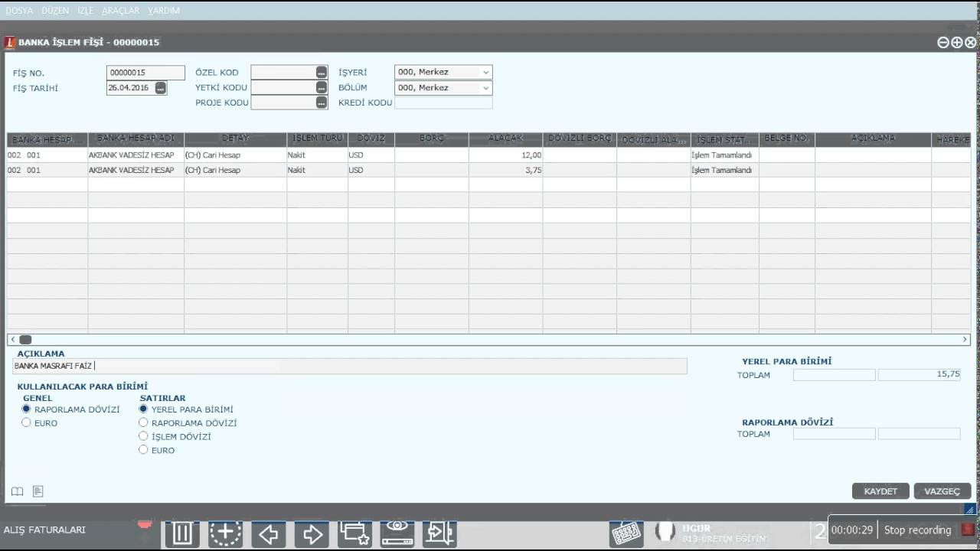980x551 pixels.
Task: Click the first row USD cell
Action: (371, 155)
